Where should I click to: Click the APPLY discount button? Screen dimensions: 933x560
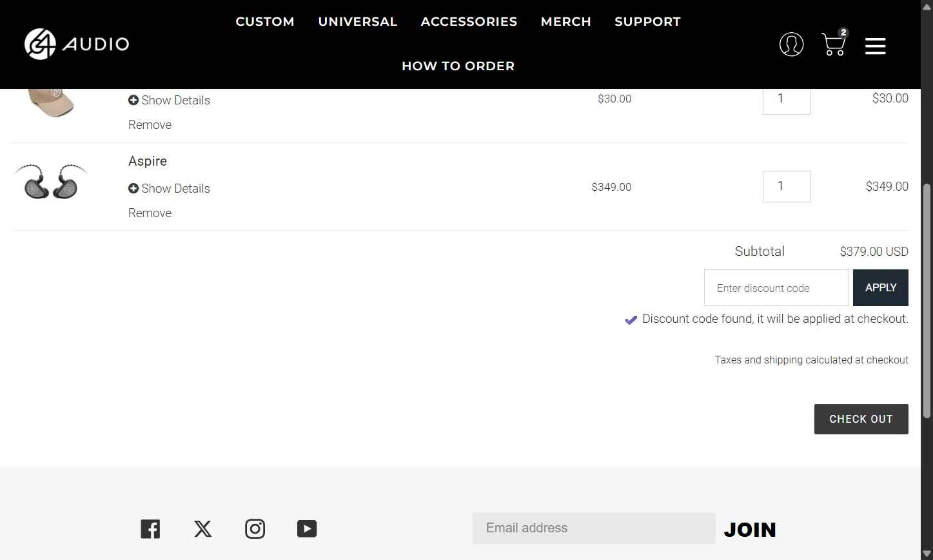point(881,287)
